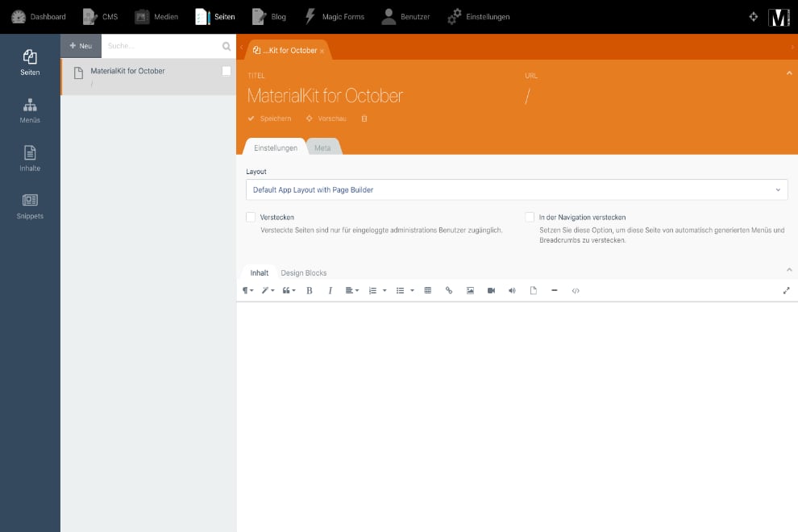Select Seiten in the left sidebar
Screen dimensions: 798x532
30,63
